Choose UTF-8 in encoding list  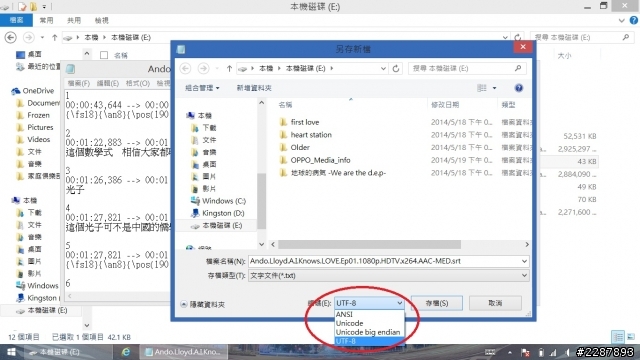click(369, 341)
